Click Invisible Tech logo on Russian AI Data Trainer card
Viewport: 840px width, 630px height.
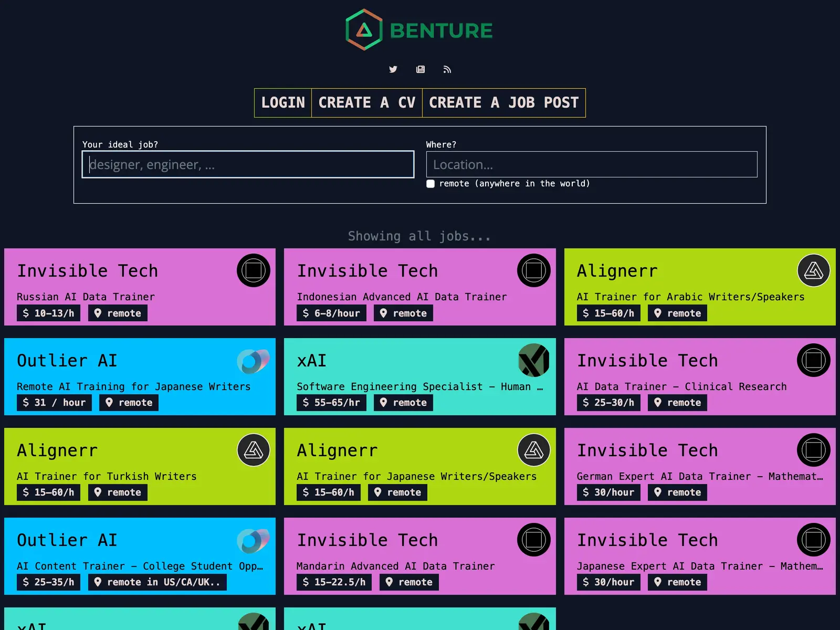click(x=254, y=270)
